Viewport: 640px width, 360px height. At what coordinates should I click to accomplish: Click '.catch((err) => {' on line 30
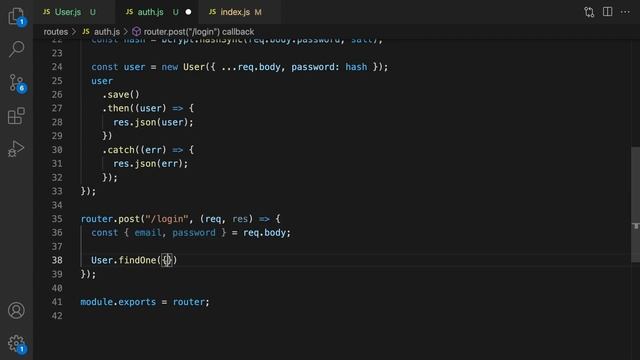tap(148, 150)
